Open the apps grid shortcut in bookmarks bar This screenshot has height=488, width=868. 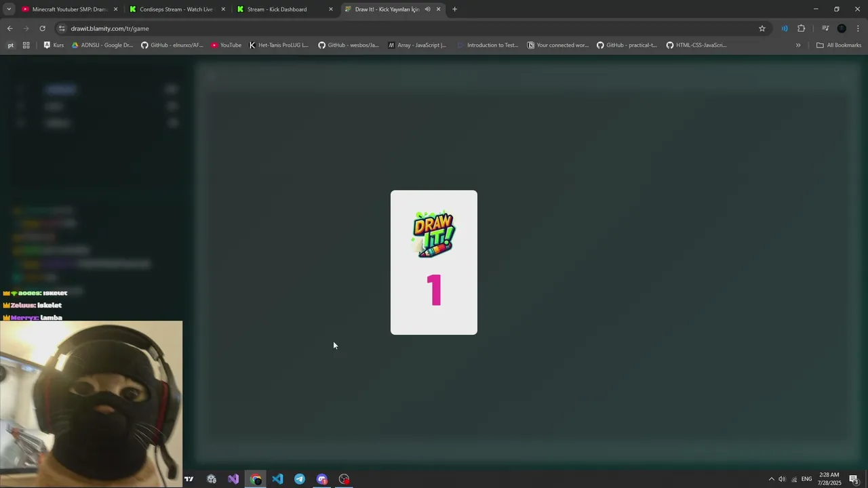(26, 45)
